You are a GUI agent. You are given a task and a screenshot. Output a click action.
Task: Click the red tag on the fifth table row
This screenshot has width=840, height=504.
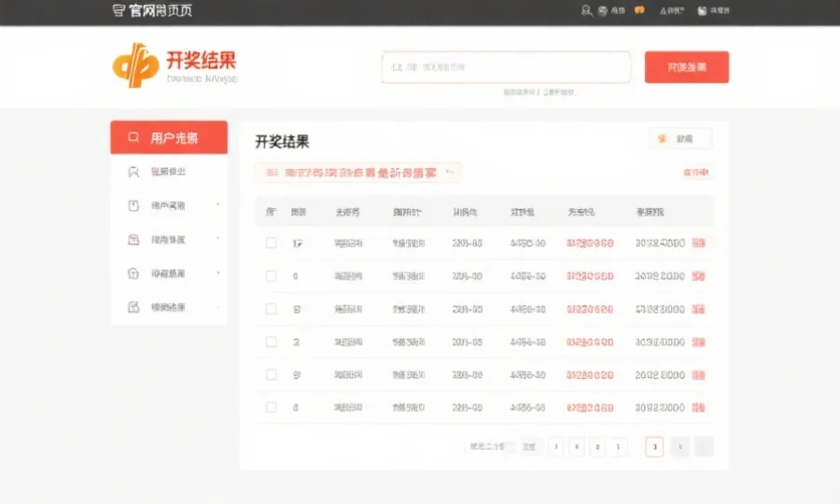tap(698, 375)
